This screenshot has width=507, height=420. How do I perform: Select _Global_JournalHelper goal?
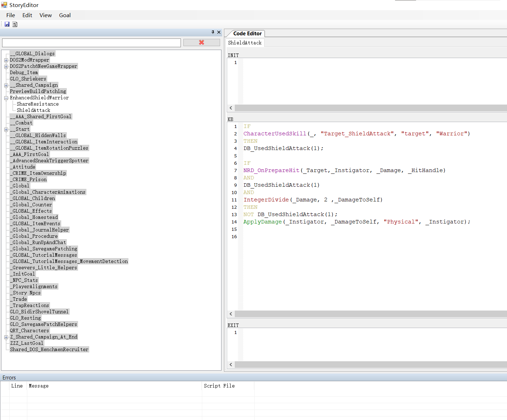point(40,230)
